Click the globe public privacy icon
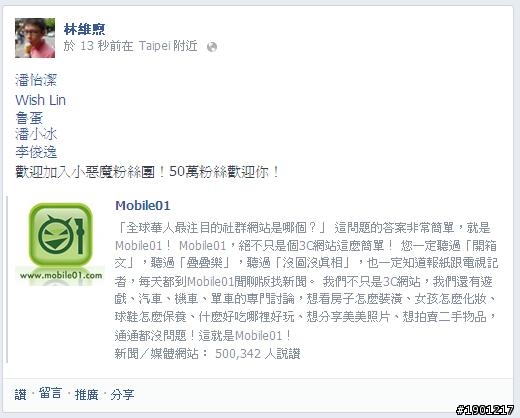The width and height of the screenshot is (520, 418). coord(212,47)
